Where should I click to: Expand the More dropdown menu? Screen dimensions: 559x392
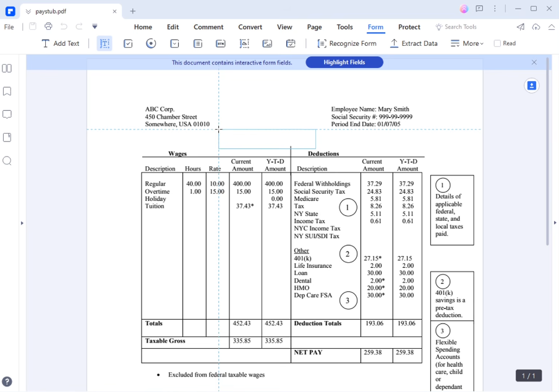click(467, 43)
